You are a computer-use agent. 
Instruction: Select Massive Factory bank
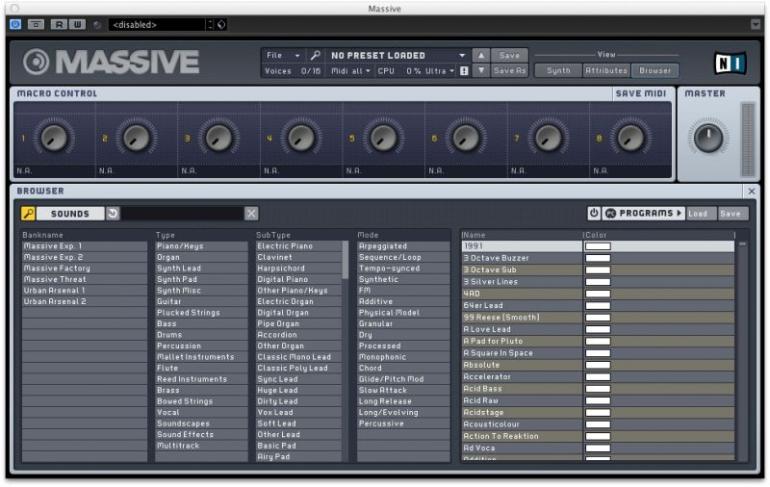point(84,269)
